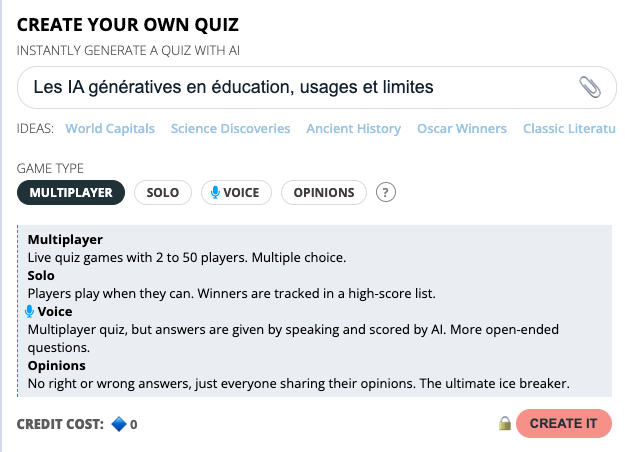
Task: Choose the Opinions game type
Action: pos(324,192)
